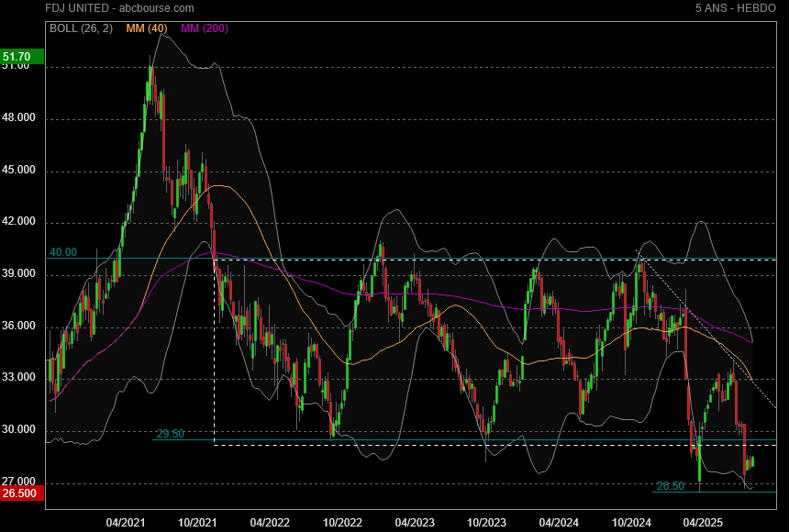Click the 04/2024 date axis label
The image size is (789, 532).
[x=559, y=523]
